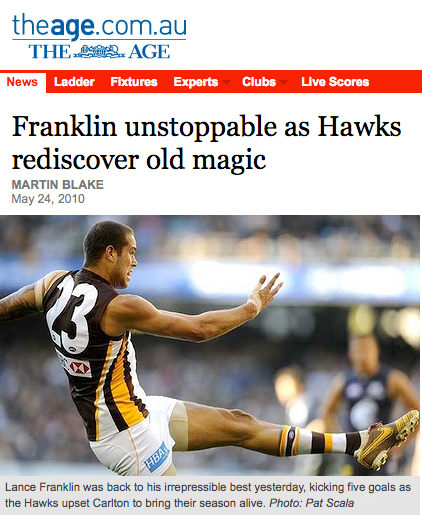The width and height of the screenshot is (422, 515).
Task: Click the HBA logo on the shorts
Action: [x=157, y=456]
